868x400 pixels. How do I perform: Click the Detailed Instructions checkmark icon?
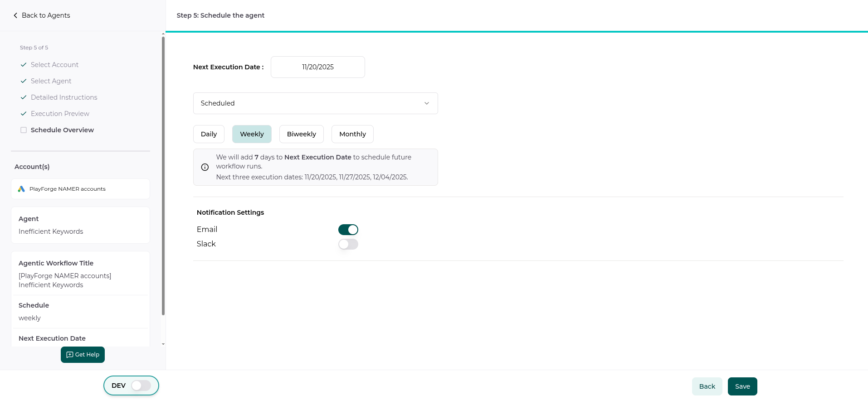[x=24, y=97]
